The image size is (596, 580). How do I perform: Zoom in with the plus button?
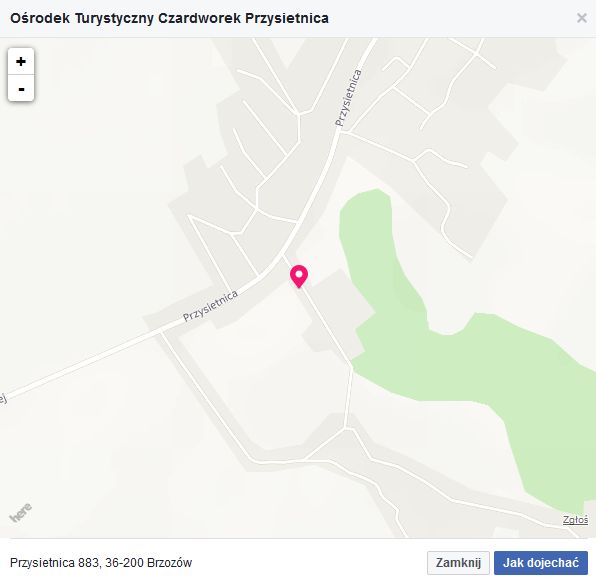click(x=21, y=62)
